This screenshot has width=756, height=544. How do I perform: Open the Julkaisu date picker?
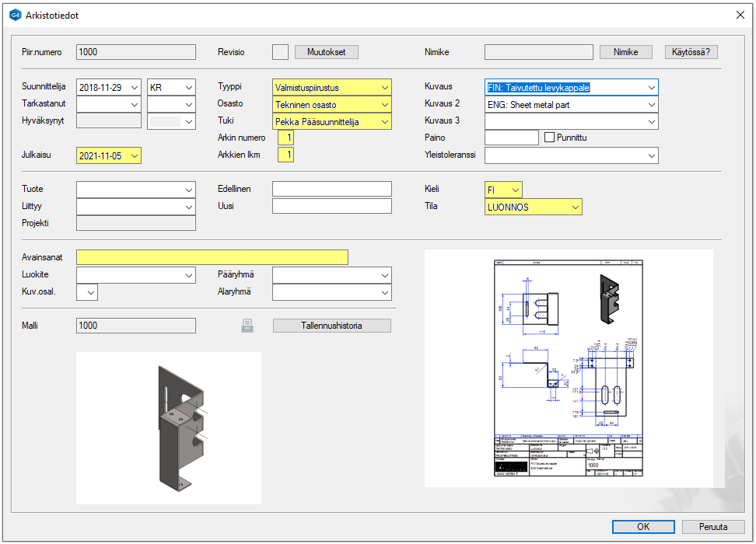(x=135, y=156)
